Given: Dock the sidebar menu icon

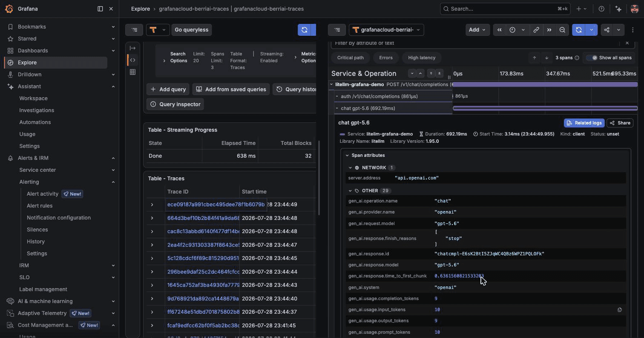Looking at the screenshot, I should [100, 9].
